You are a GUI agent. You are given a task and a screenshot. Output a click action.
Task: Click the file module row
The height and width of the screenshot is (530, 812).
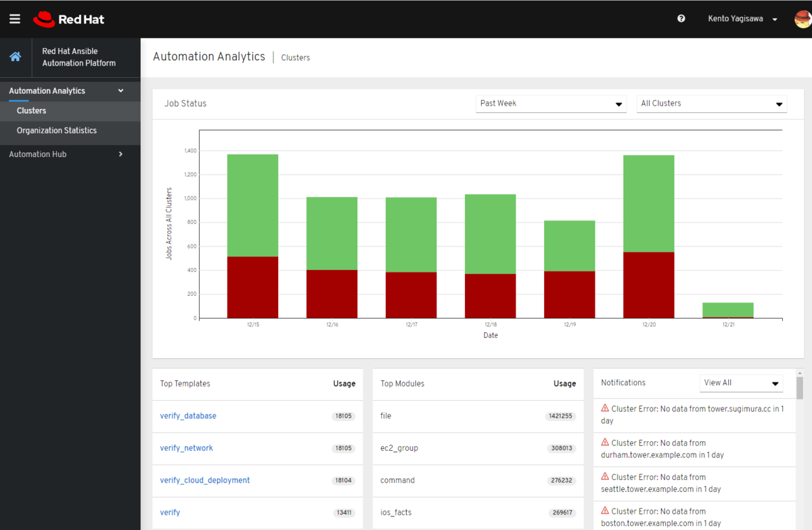point(478,416)
